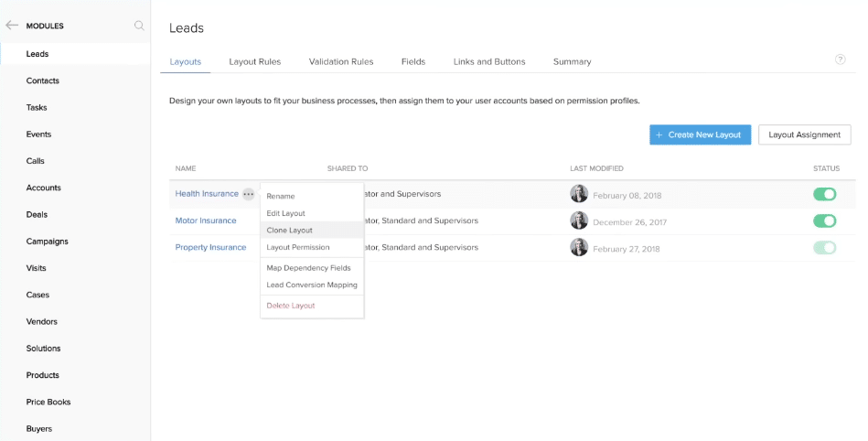This screenshot has width=868, height=441.
Task: Toggle the Property Insurance status switch
Action: 824,247
